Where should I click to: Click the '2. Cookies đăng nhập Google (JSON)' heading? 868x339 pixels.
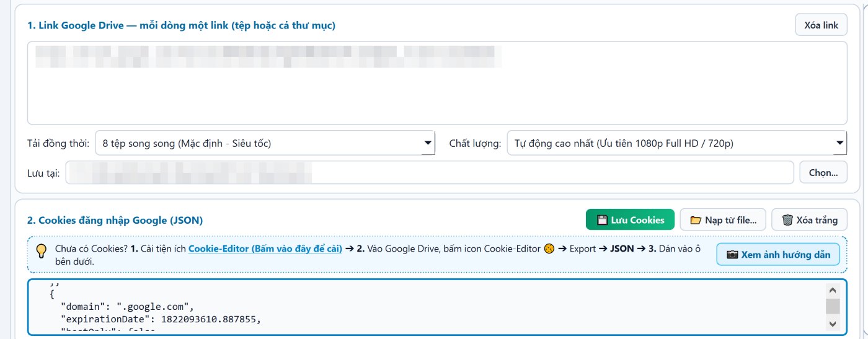tap(115, 220)
